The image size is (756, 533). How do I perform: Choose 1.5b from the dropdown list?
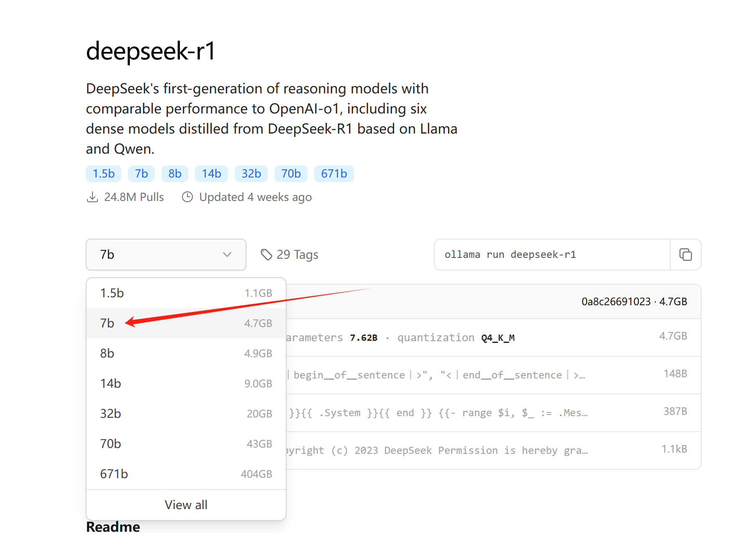(186, 293)
